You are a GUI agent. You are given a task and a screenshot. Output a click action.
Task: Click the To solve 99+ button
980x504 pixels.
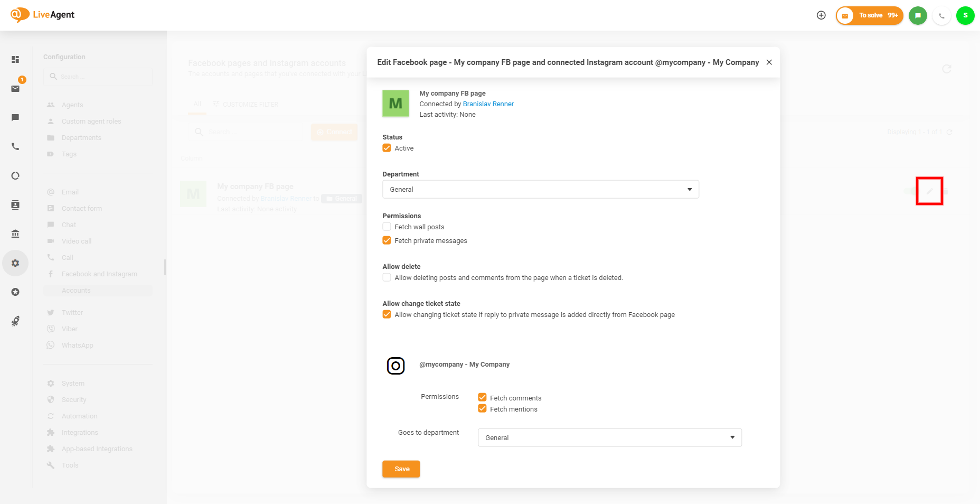[870, 15]
